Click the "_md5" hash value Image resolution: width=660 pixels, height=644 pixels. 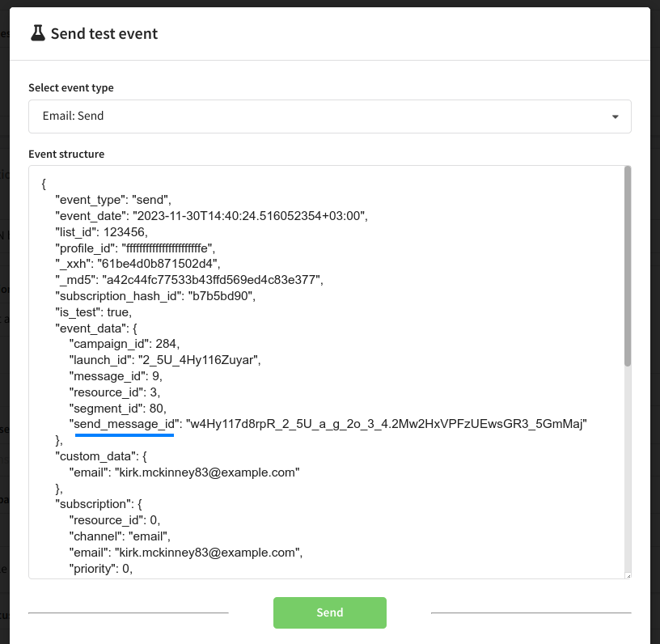pos(212,280)
